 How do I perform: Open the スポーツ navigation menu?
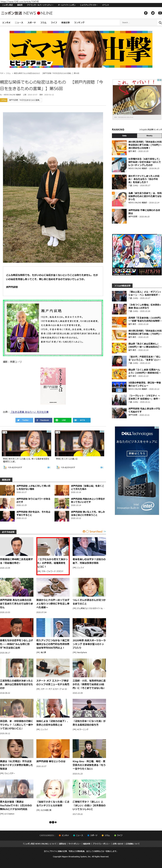click(x=32, y=23)
